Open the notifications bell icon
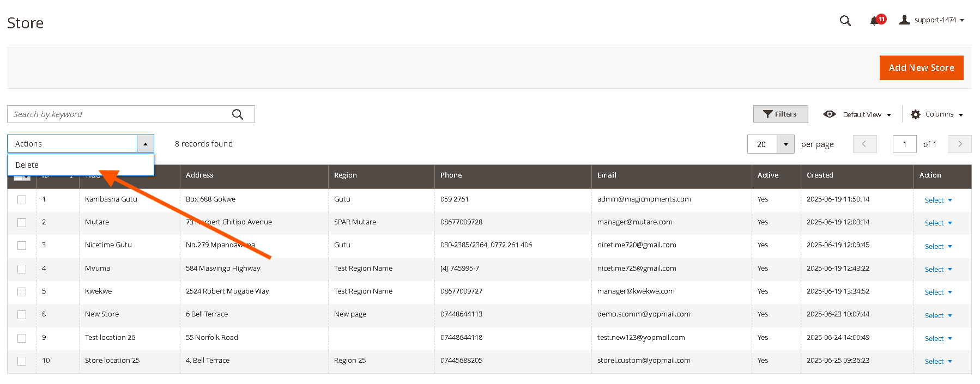Image resolution: width=980 pixels, height=384 pixels. tap(874, 21)
